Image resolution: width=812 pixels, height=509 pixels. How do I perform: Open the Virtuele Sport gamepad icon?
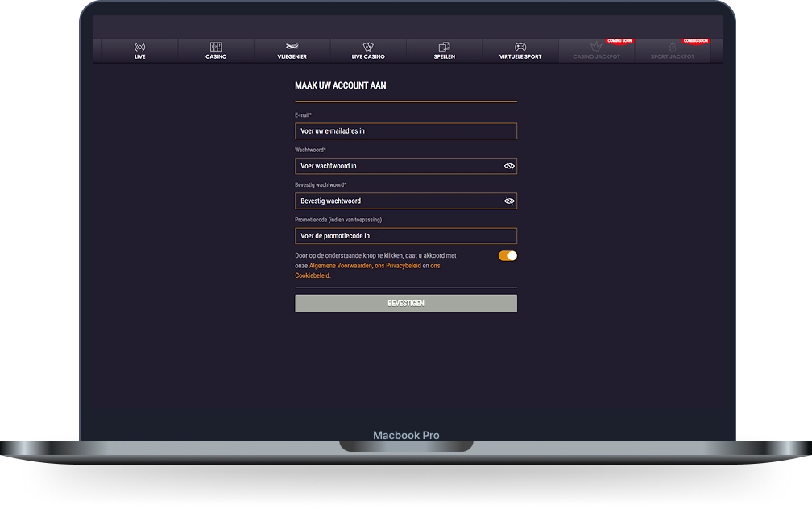click(520, 47)
